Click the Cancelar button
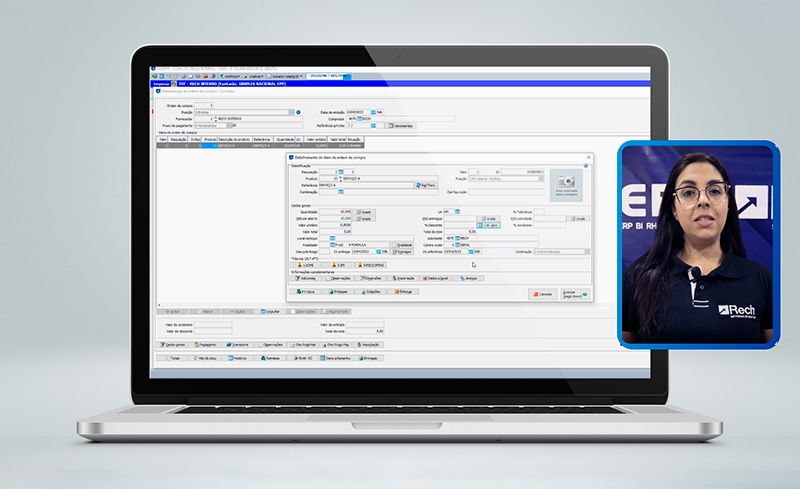This screenshot has width=800, height=489. 543,294
